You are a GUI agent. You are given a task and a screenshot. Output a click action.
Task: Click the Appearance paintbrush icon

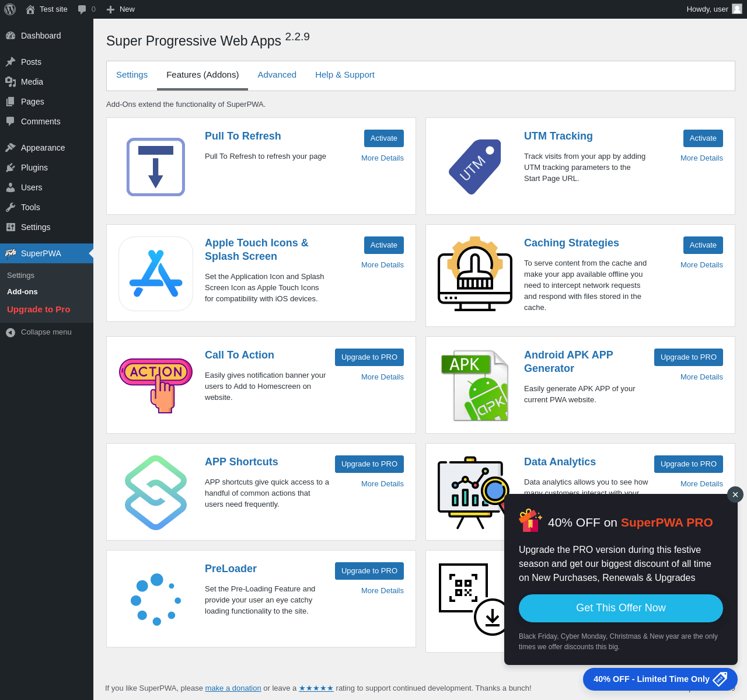coord(11,148)
